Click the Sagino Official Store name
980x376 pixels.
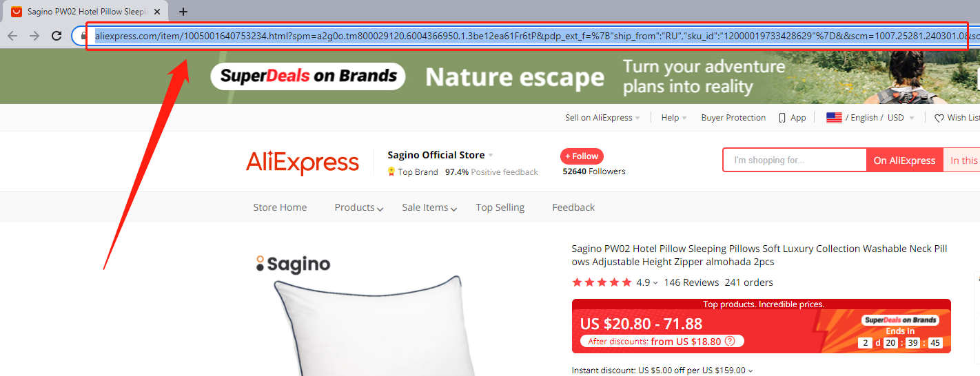[x=436, y=155]
